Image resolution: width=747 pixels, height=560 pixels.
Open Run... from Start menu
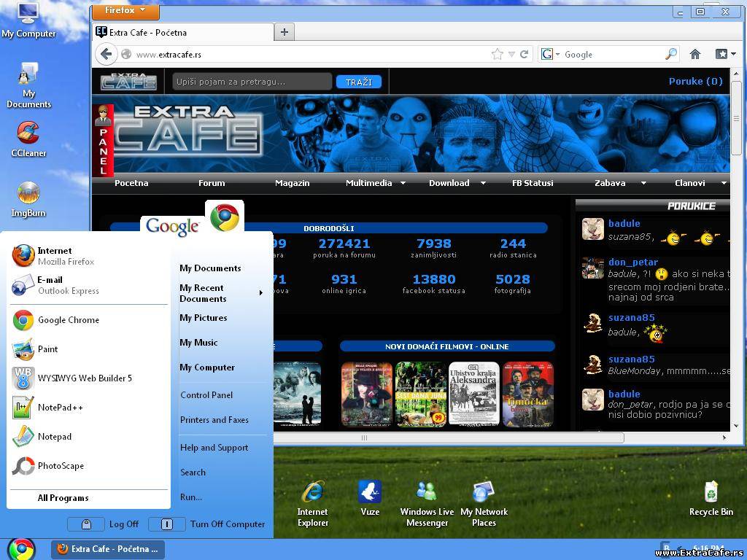point(191,497)
